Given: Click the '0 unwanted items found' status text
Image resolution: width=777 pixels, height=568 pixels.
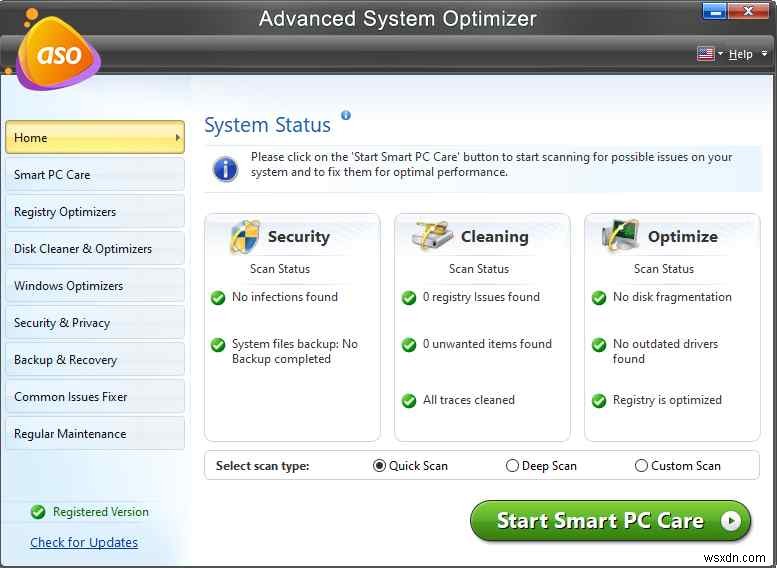Looking at the screenshot, I should pyautogui.click(x=487, y=344).
